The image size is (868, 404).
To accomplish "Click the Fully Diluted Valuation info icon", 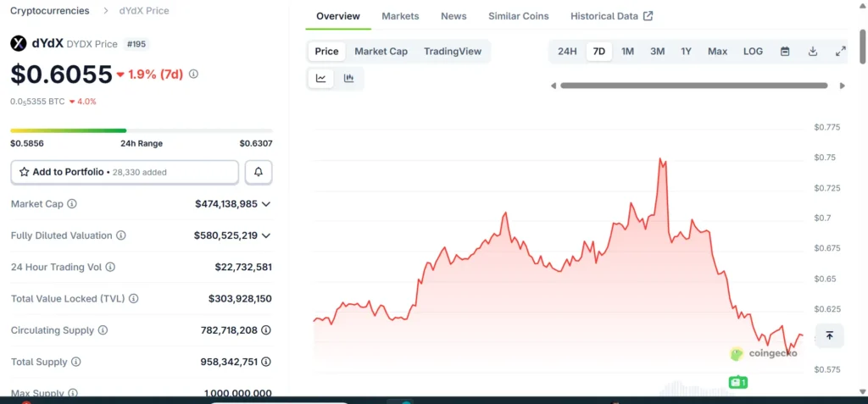I will [x=121, y=235].
